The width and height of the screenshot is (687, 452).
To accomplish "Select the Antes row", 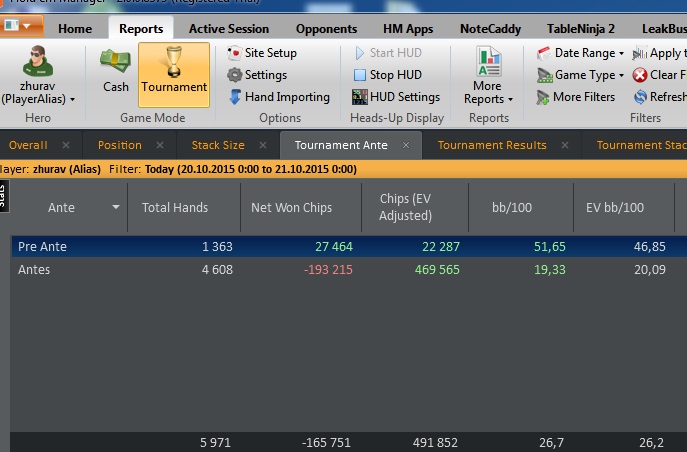I will pos(34,270).
